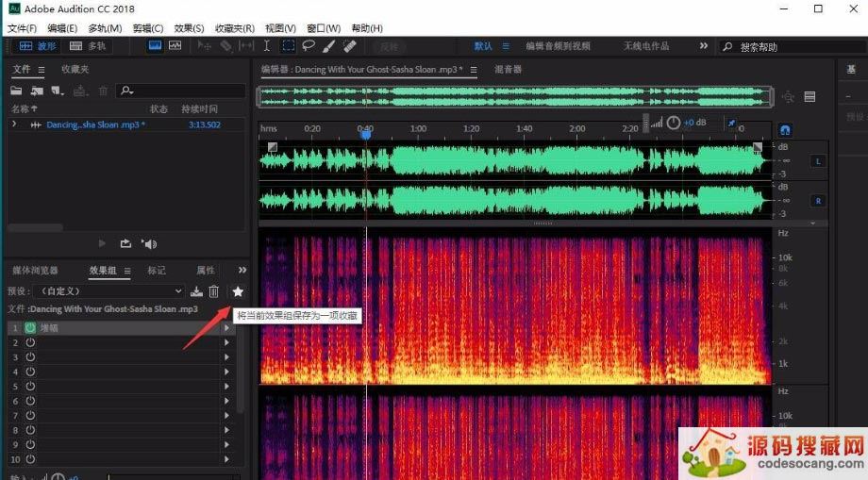
Task: Select the Marquee Selection tool
Action: [x=288, y=45]
